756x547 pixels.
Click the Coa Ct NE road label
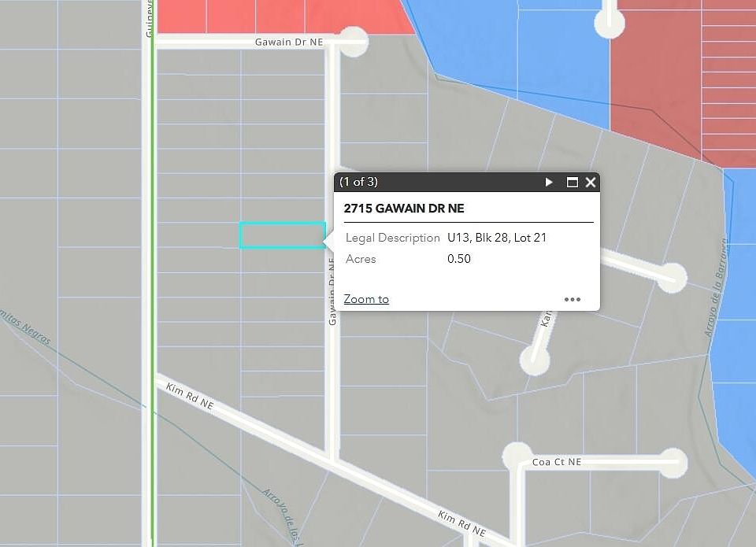click(557, 462)
